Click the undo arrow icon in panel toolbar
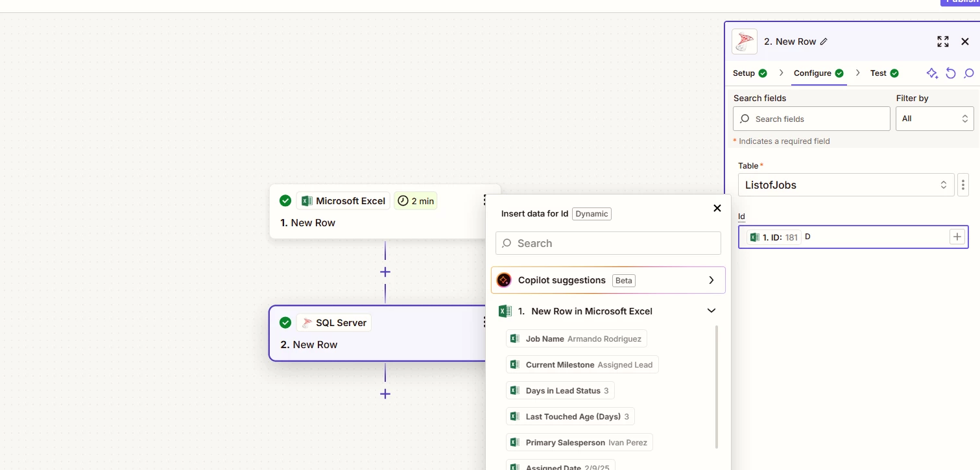980x470 pixels. point(951,73)
